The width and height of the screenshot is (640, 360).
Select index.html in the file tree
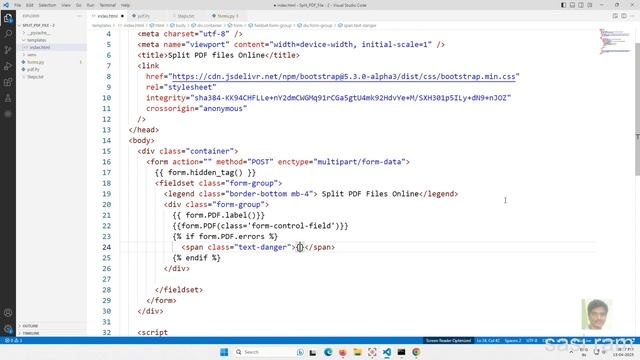point(40,47)
